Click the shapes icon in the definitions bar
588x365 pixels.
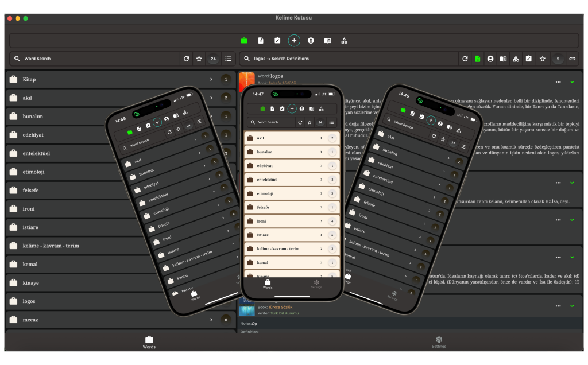516,59
